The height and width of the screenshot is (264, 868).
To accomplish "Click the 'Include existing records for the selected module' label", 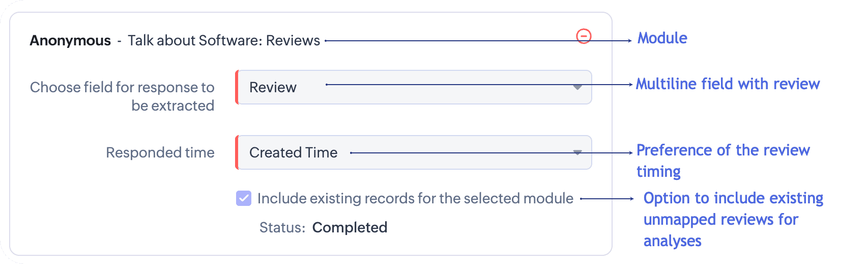I will [x=415, y=198].
